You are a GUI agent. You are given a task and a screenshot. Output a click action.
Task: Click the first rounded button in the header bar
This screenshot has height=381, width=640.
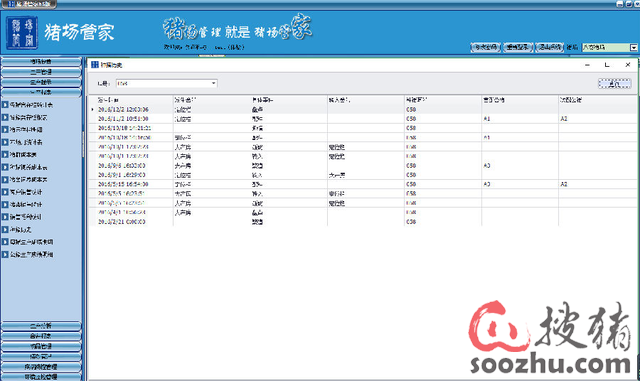pos(486,47)
